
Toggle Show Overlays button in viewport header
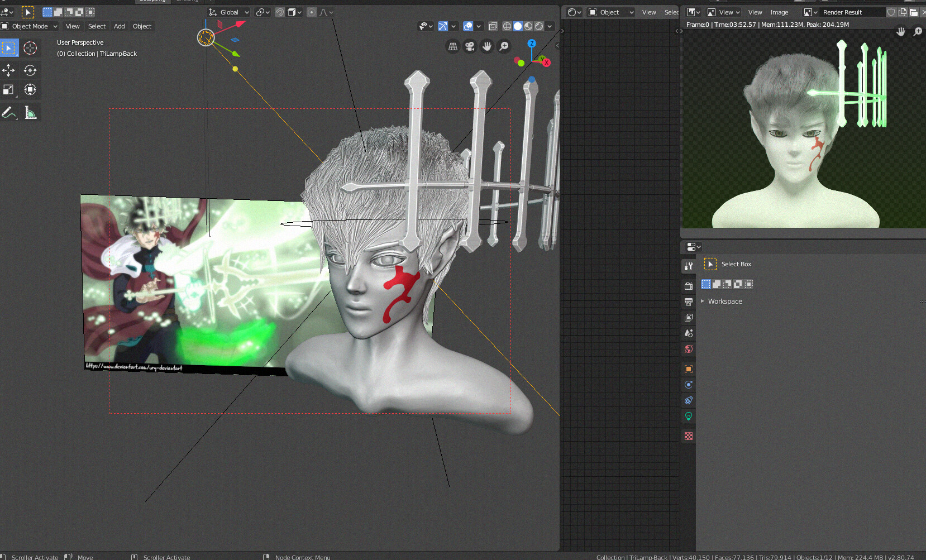coord(468,26)
